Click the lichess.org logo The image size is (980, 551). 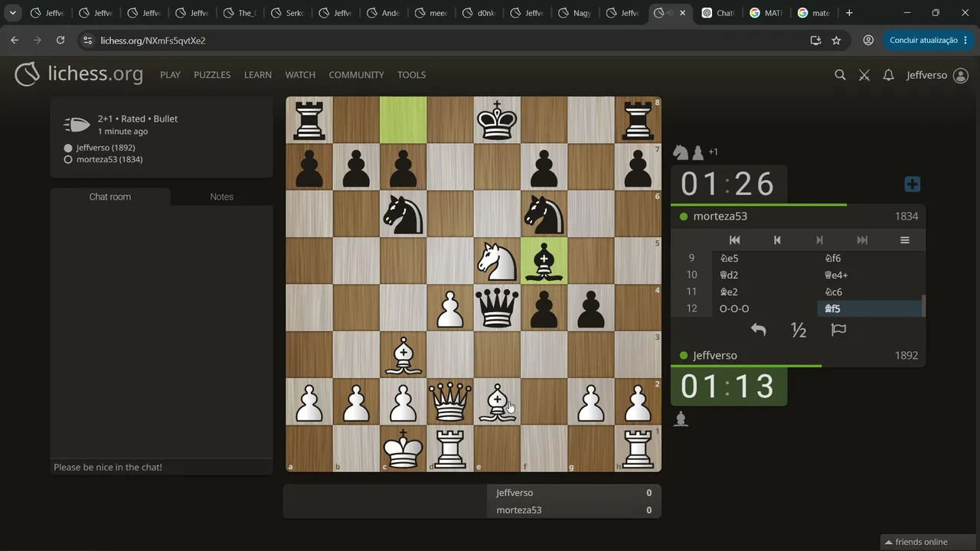pos(79,74)
